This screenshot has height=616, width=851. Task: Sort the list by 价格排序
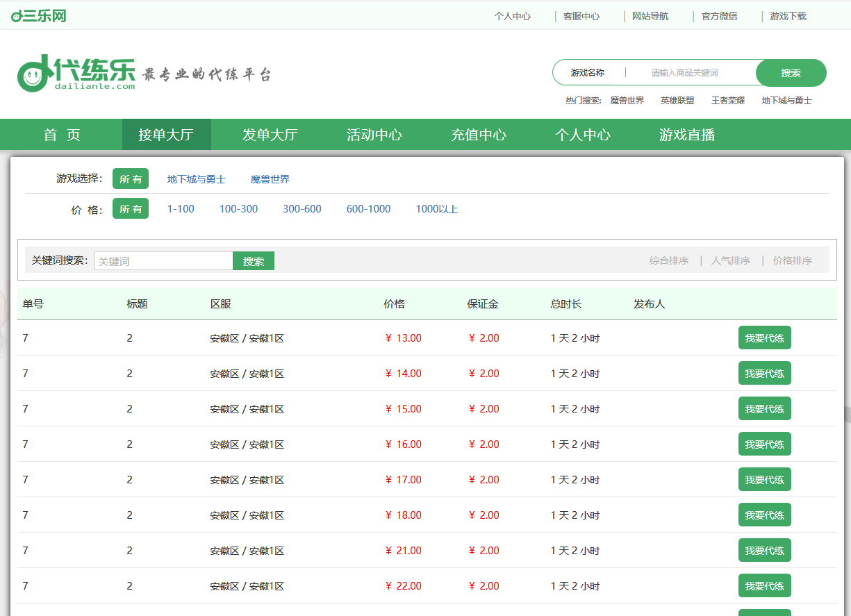(793, 261)
